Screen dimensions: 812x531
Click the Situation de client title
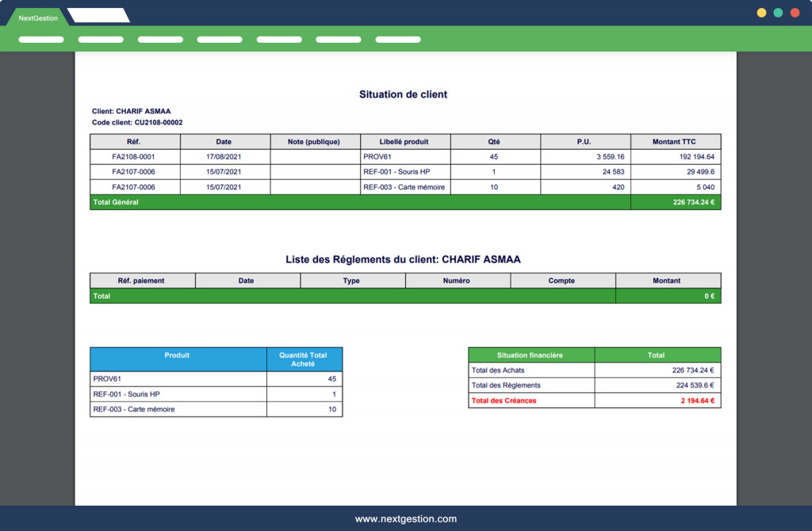click(403, 94)
